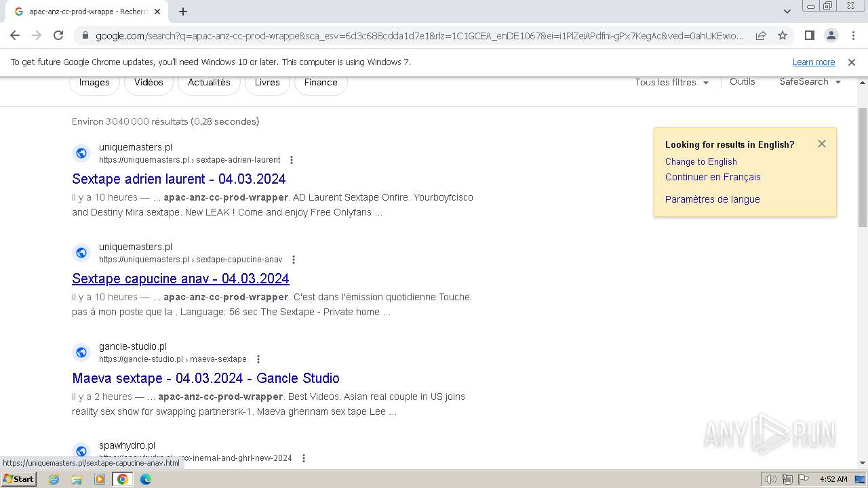Click the https://gancle-studio.pl › maeva-sextape URL text
Image resolution: width=868 pixels, height=488 pixels.
tap(173, 359)
